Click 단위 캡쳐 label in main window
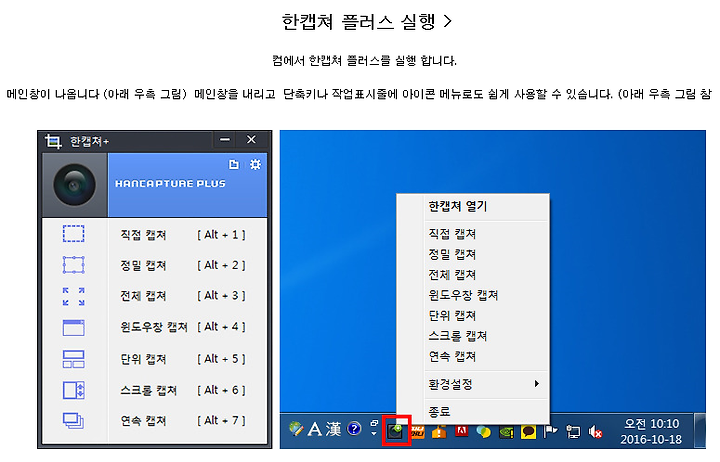Viewport: 720px width, 462px height. click(x=143, y=359)
